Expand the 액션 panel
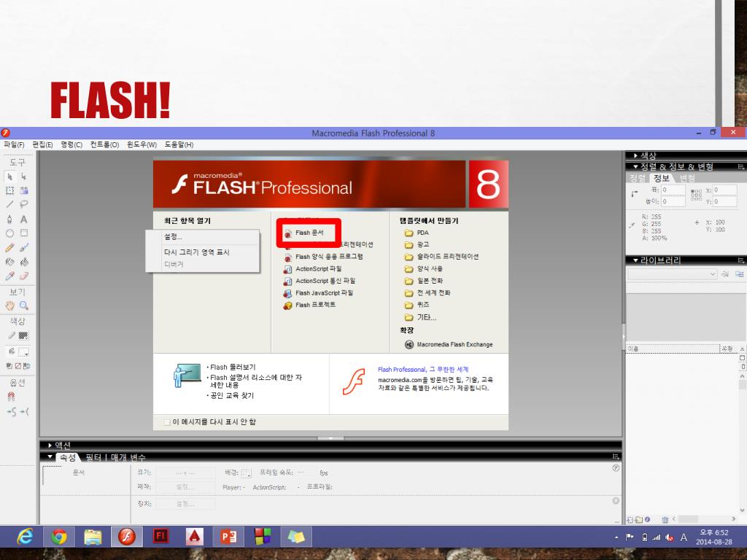Viewport: 747px width, 560px height. [50, 446]
